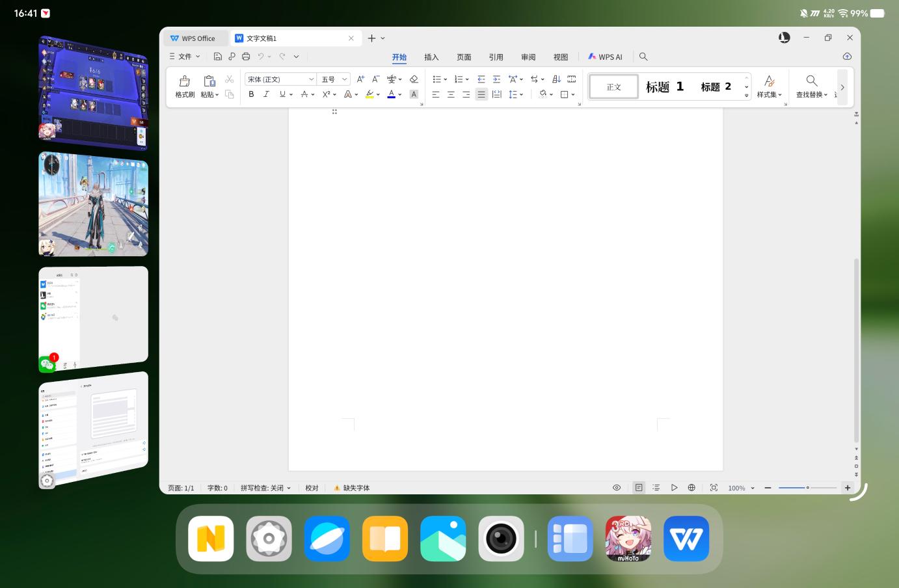Click the user account avatar icon
This screenshot has height=588, width=899.
click(785, 38)
